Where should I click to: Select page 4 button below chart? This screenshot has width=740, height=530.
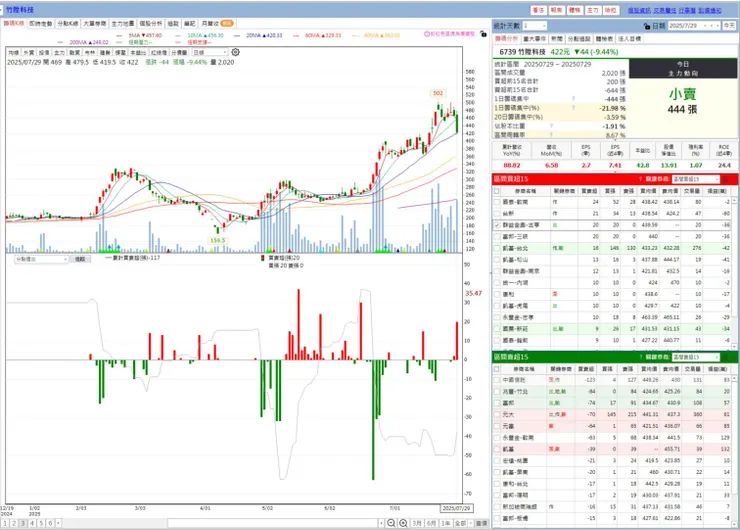(x=32, y=523)
